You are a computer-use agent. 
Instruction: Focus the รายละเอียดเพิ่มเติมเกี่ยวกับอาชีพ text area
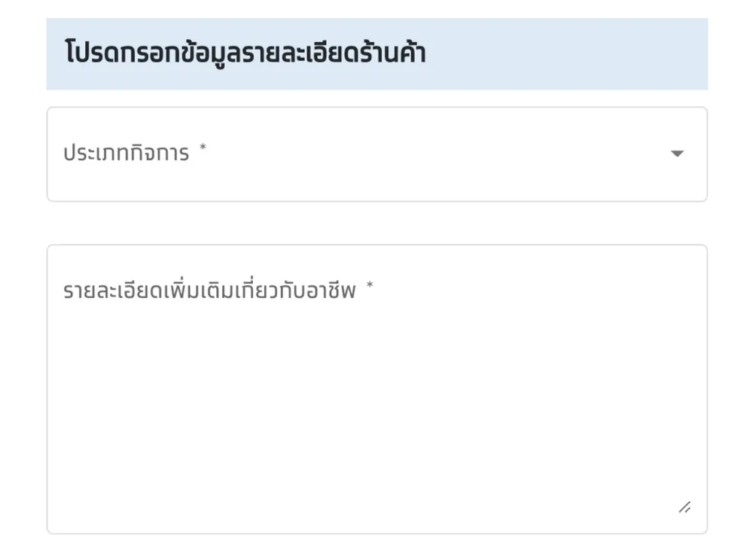(377, 389)
